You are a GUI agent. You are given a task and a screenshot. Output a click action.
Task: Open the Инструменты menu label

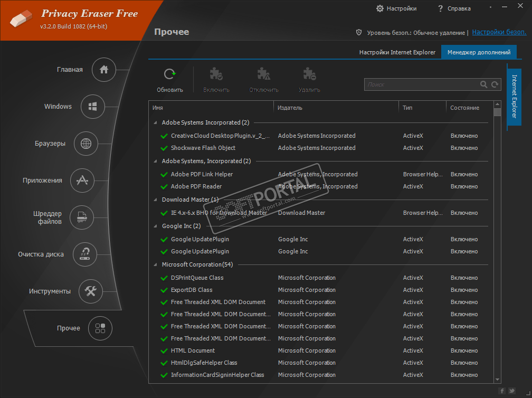click(50, 291)
